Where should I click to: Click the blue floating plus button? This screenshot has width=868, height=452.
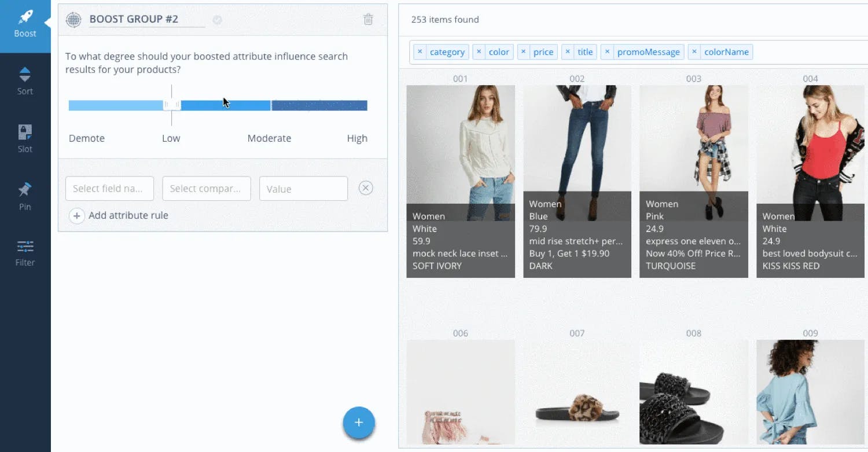[x=359, y=422]
